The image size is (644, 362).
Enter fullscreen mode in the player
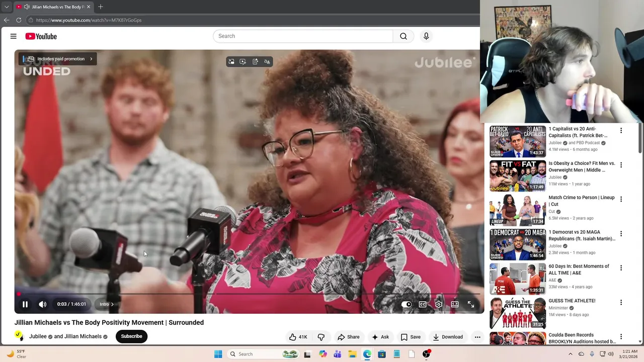click(471, 304)
